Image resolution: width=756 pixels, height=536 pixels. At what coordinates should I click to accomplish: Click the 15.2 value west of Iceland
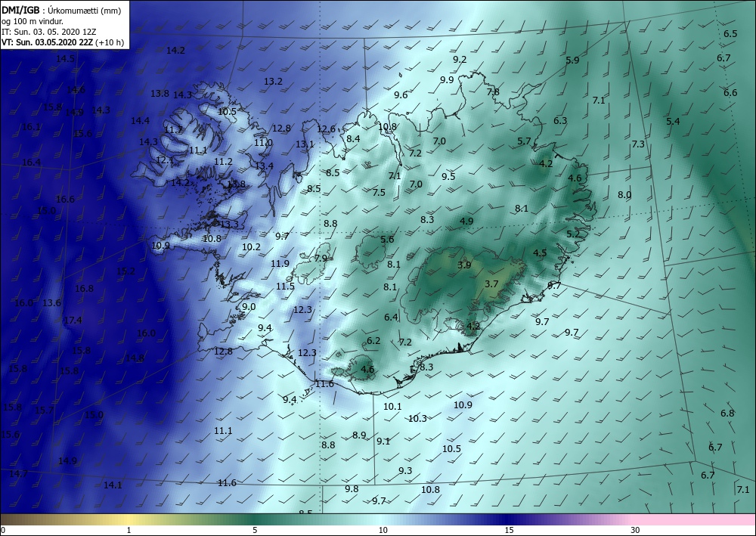coord(125,271)
